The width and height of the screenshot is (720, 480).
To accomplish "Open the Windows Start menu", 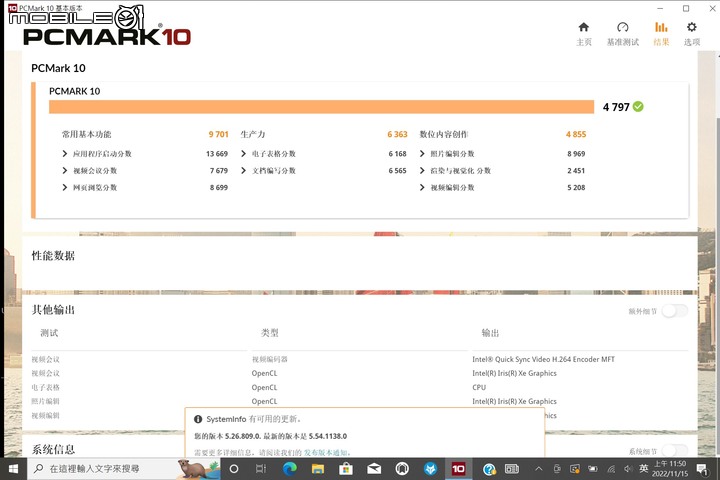I will tap(13, 469).
